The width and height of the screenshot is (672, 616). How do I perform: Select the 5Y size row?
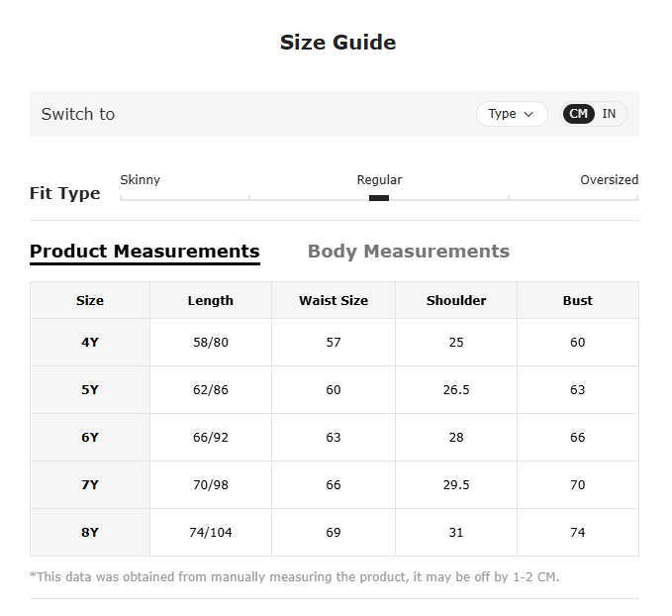coord(335,390)
